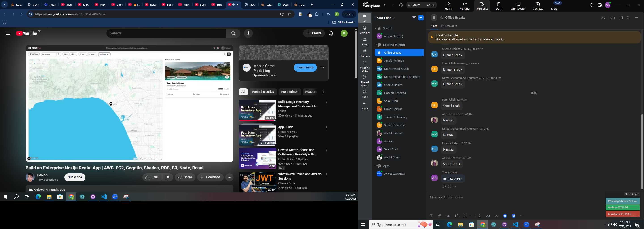Add a reaction to the namaz break message
Screen dimensions: 644x229
449,187
